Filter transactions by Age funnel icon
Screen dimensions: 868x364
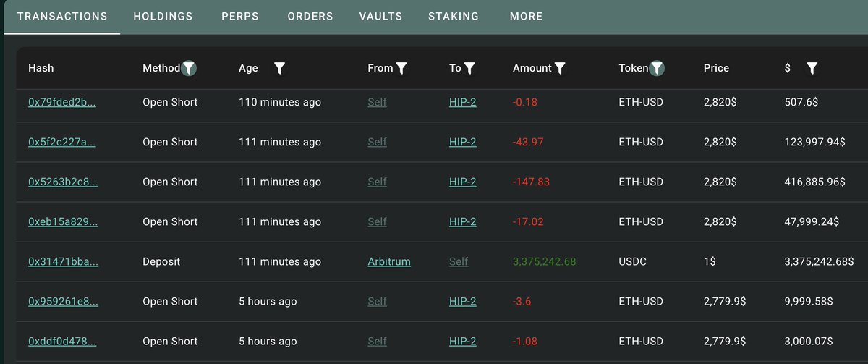(280, 68)
